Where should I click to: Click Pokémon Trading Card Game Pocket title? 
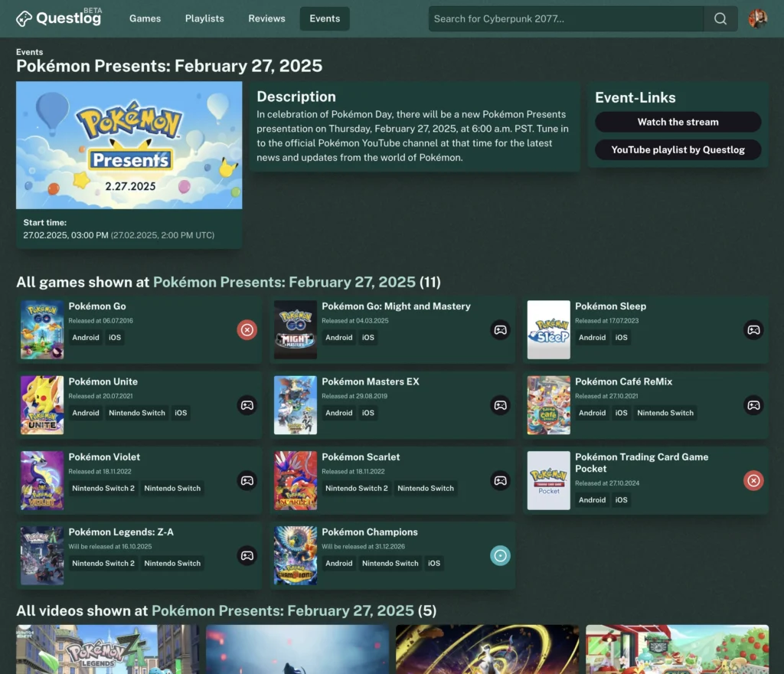642,463
